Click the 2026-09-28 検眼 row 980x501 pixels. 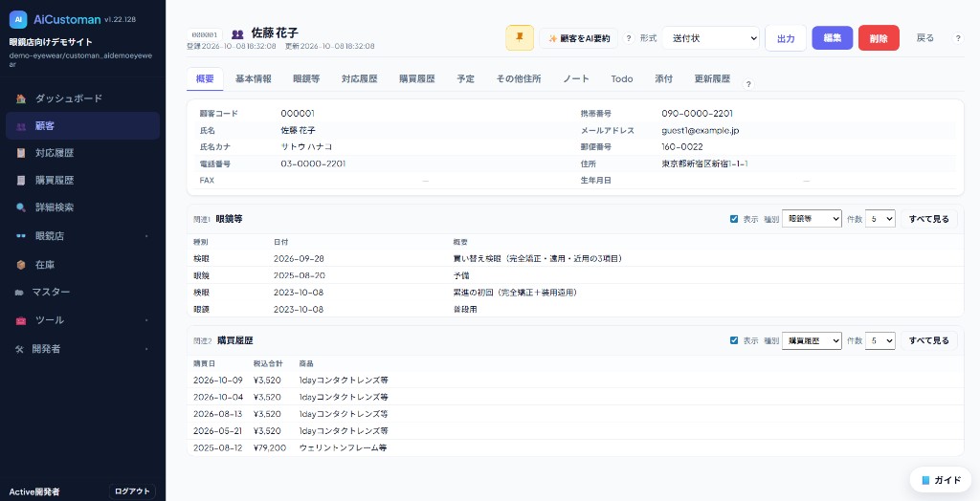tap(575, 258)
